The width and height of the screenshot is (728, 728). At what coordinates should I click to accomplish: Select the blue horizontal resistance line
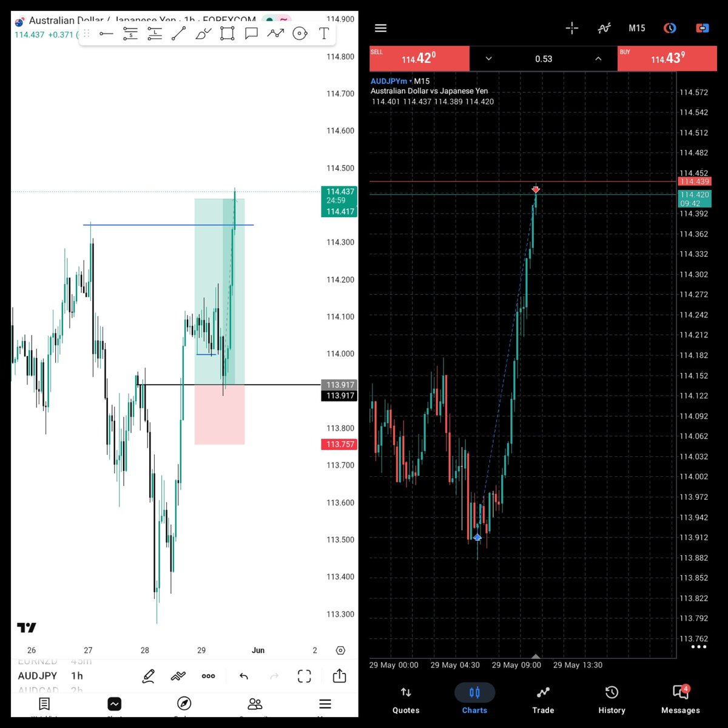[168, 225]
